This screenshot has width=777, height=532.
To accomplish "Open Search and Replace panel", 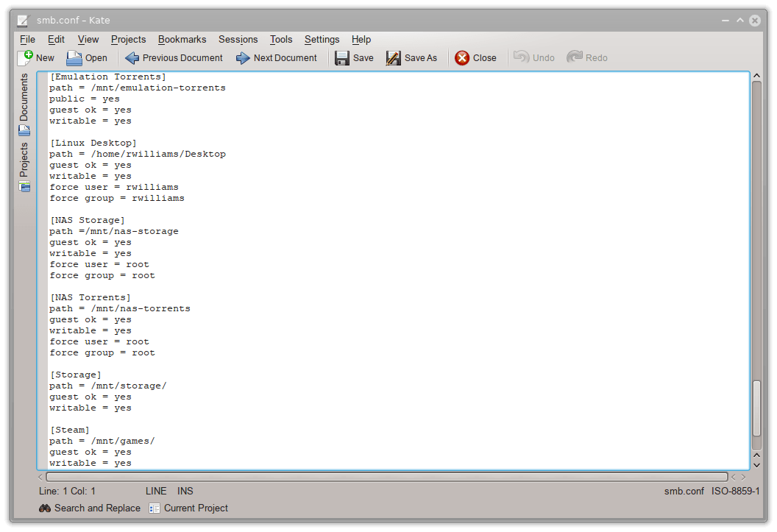I will coord(89,508).
